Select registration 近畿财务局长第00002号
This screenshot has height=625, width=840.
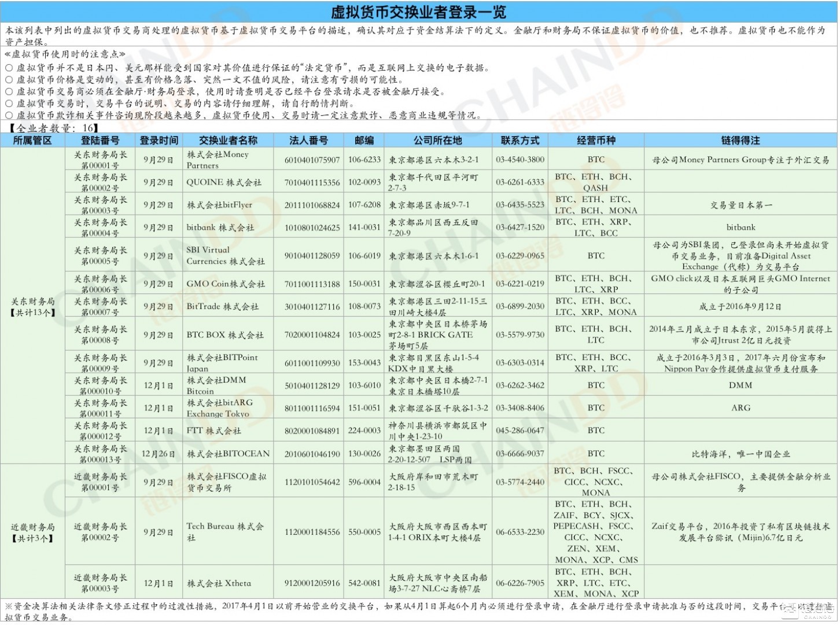click(100, 532)
